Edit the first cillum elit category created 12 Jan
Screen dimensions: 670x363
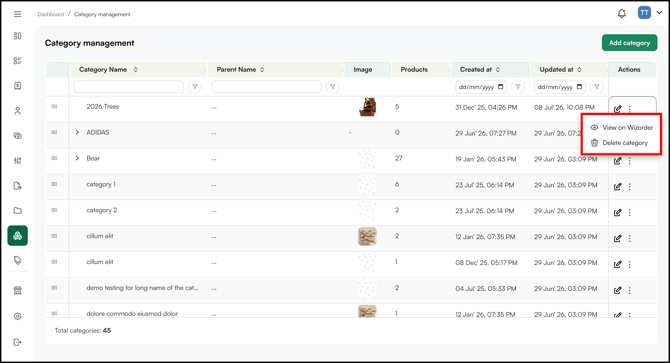point(617,239)
